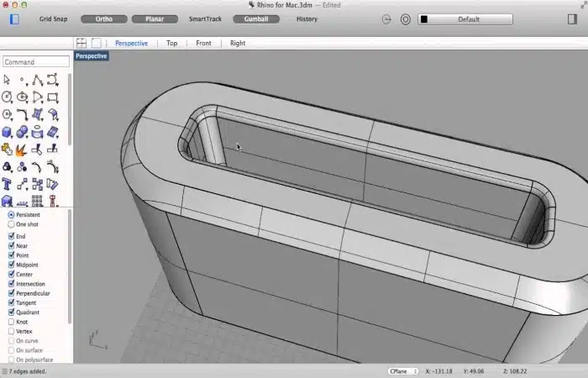588x378 pixels.
Task: Select the pointer selection tool
Action: (7, 80)
